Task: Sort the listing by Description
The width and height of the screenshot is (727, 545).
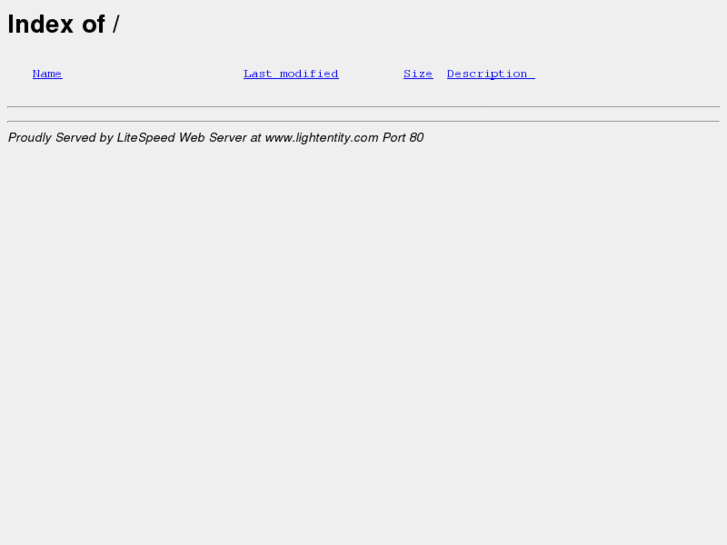Action: [x=491, y=74]
